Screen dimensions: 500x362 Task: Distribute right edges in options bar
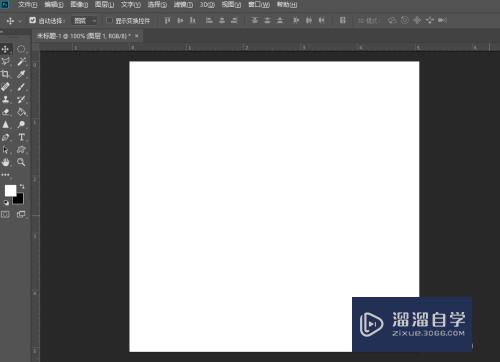click(321, 21)
